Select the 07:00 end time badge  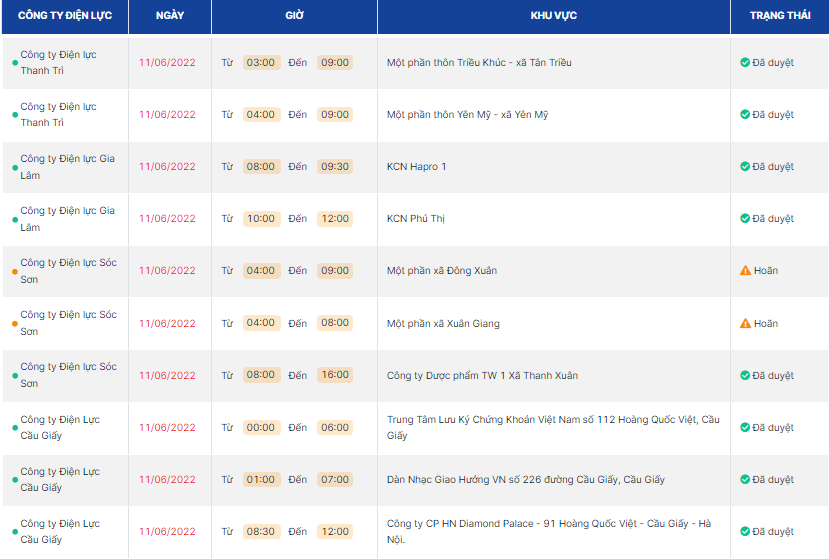[x=335, y=479]
